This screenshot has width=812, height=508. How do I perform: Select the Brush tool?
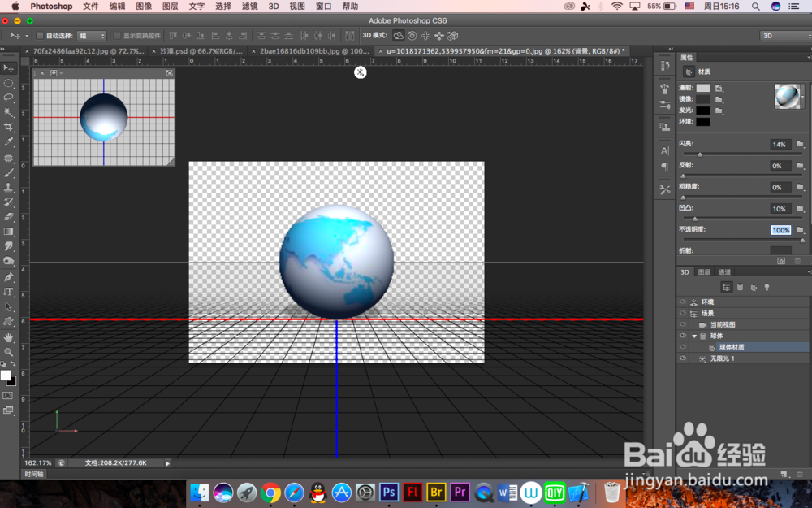8,172
